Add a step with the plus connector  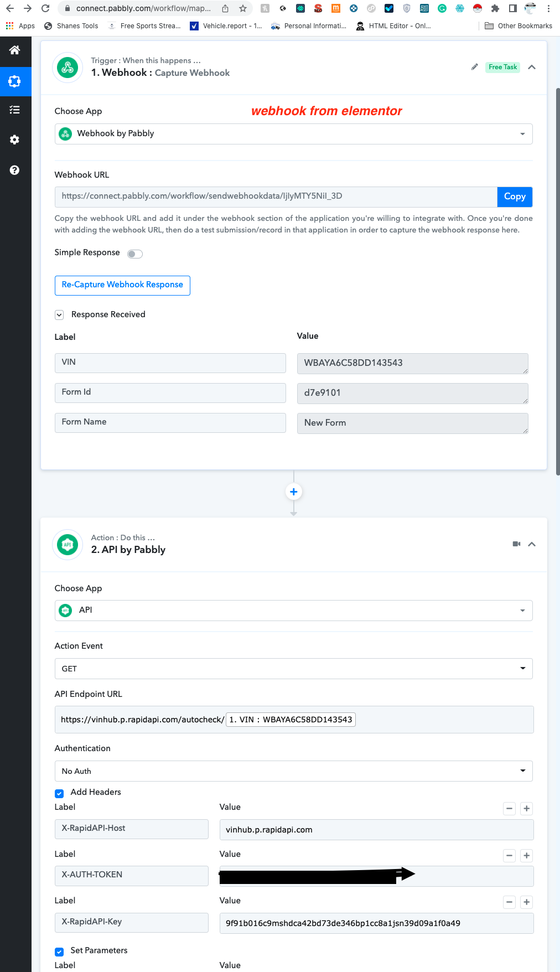tap(294, 492)
